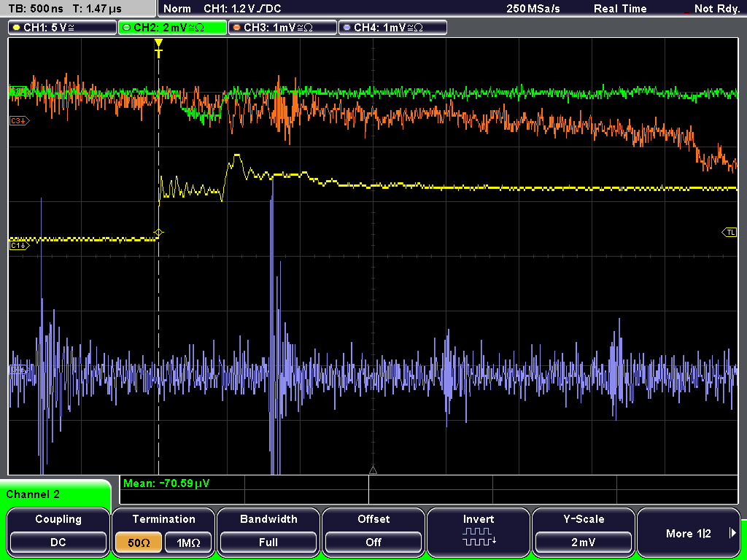This screenshot has height=560, width=747.
Task: Set termination to 1MΩ
Action: pos(188,542)
